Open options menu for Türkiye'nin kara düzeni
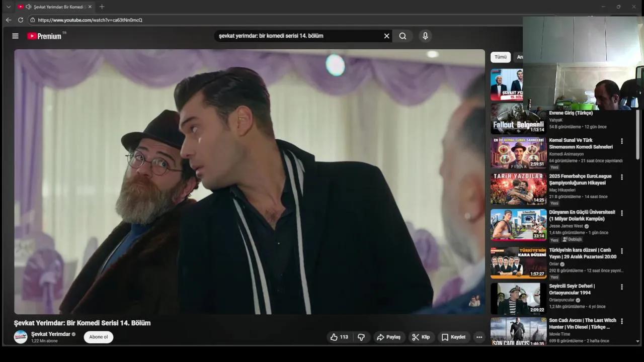644x362 pixels. point(622,251)
